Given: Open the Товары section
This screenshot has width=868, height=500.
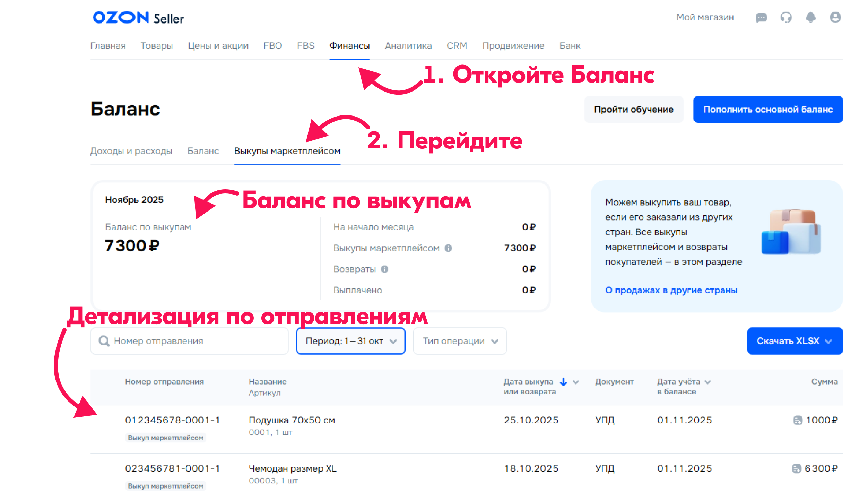Looking at the screenshot, I should (157, 46).
